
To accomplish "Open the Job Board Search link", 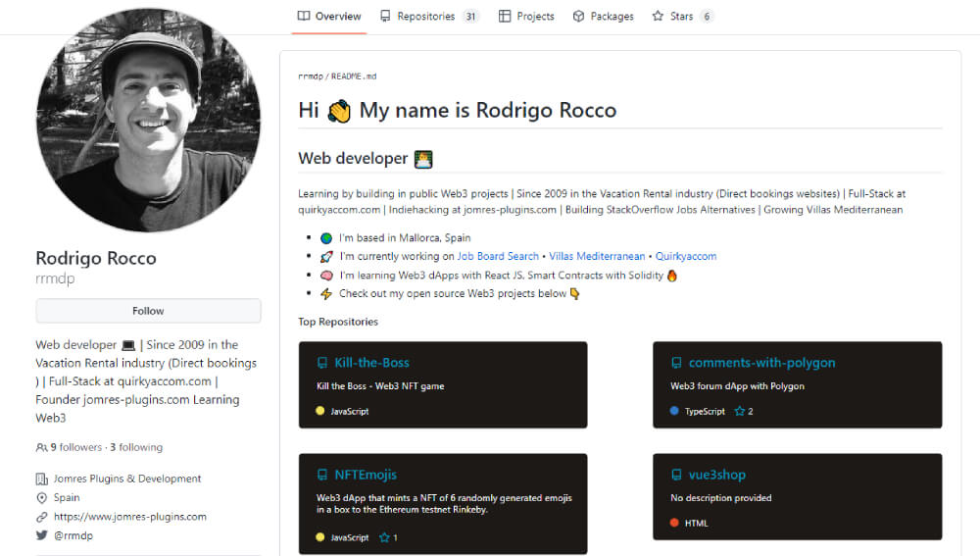I will pos(498,256).
